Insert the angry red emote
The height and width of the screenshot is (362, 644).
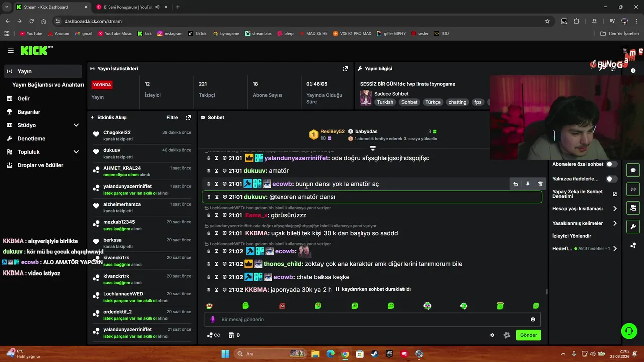point(282,306)
